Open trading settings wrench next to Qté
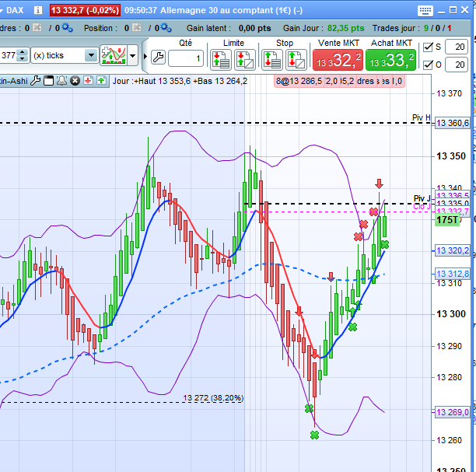Screen dimensions: 476x472 pyautogui.click(x=158, y=57)
